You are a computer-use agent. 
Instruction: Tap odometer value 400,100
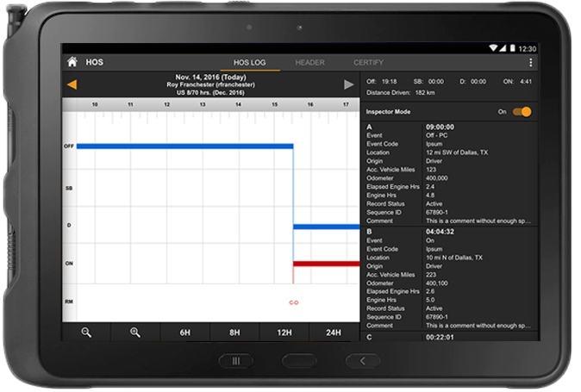tap(436, 283)
